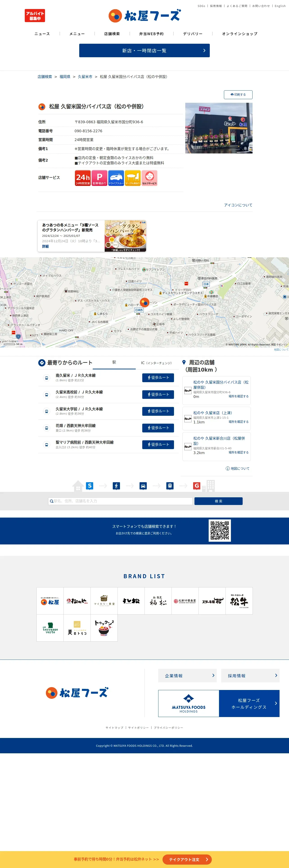Image resolution: width=289 pixels, height=868 pixels.
Task: Open 企業情報 footer link with chevron
Action: pos(187,676)
